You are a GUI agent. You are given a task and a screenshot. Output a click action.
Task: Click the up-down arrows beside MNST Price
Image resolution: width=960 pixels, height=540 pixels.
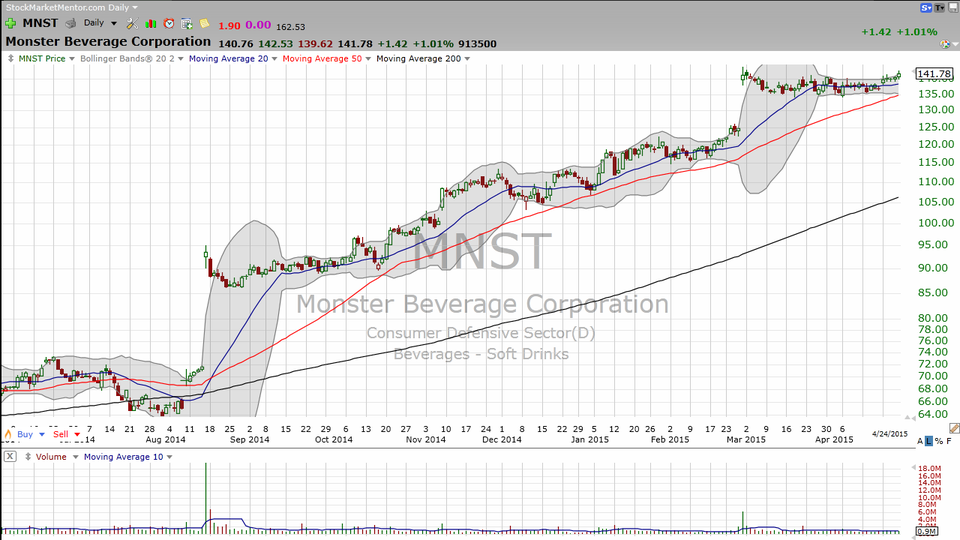(x=10, y=59)
